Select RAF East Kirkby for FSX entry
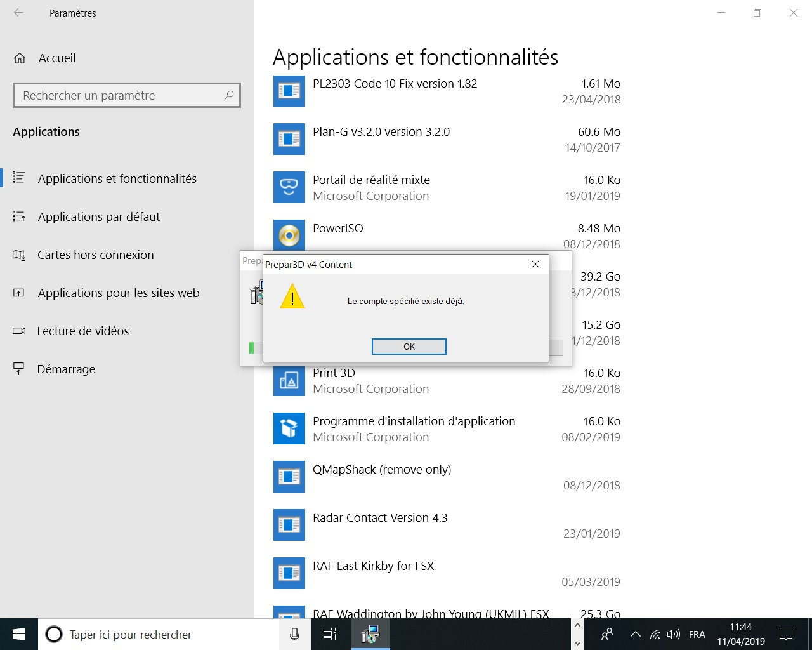 (x=447, y=573)
